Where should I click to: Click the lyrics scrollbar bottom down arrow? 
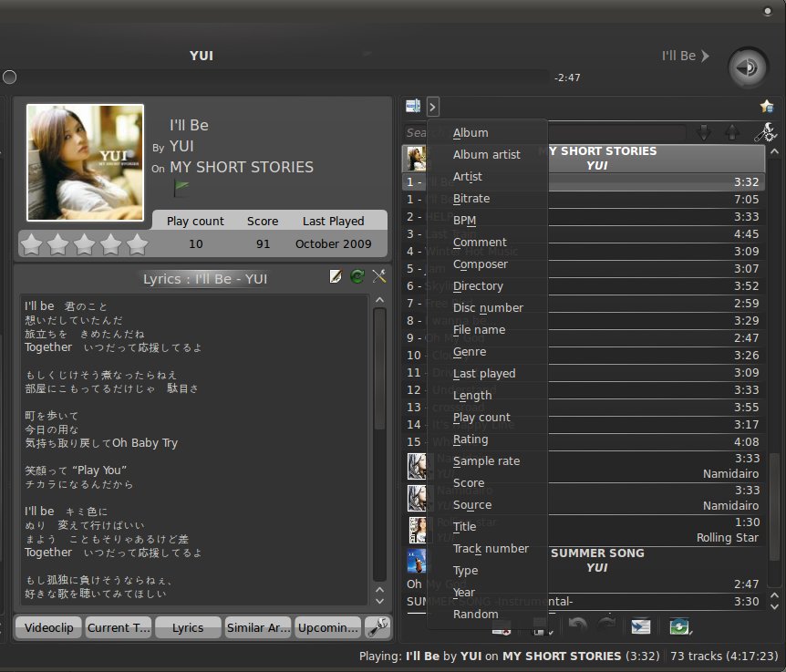(379, 601)
